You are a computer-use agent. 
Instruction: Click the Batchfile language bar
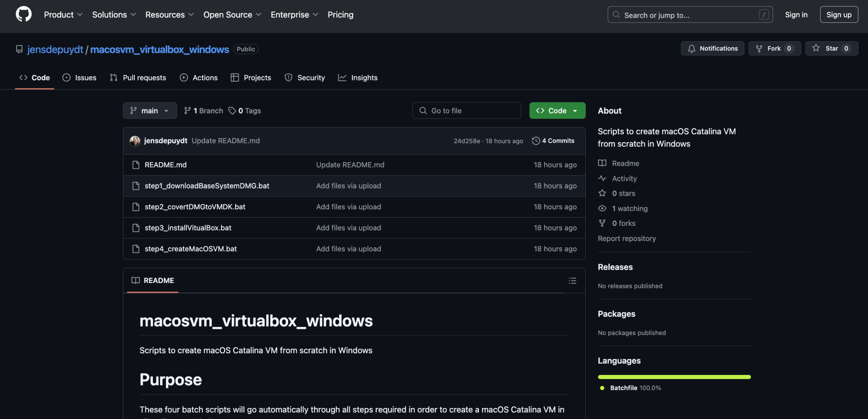674,377
